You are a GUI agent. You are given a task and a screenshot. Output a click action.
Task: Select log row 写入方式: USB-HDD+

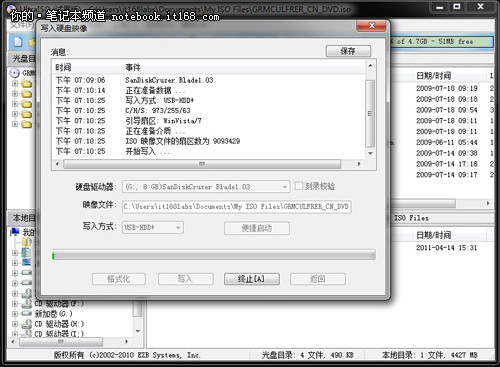coord(160,100)
